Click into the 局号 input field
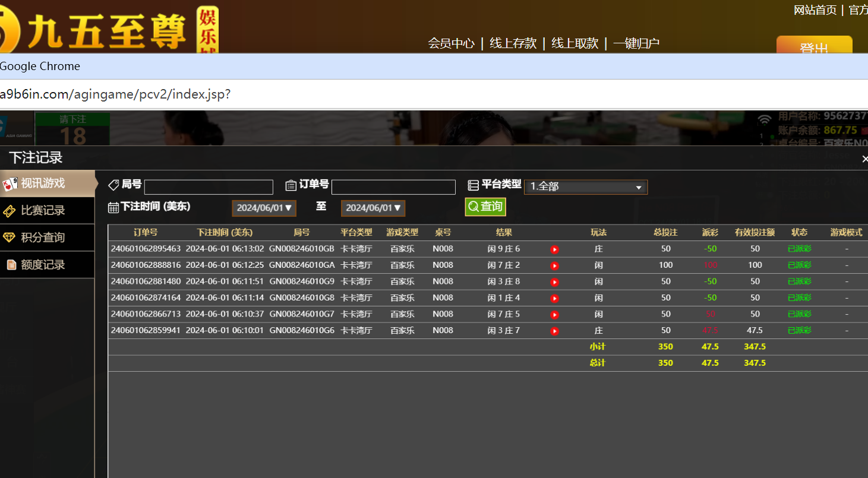Viewport: 868px width, 478px height. point(209,187)
